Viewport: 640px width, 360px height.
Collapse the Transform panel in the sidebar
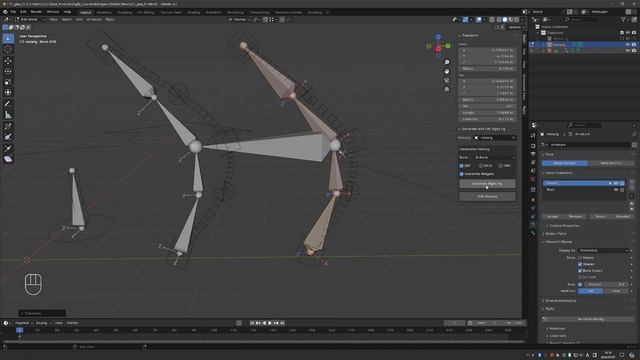point(468,36)
